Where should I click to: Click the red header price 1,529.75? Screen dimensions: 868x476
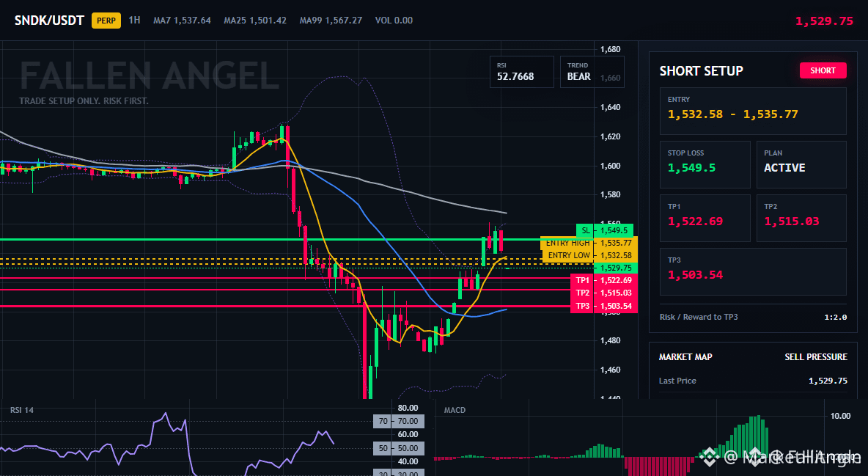pyautogui.click(x=824, y=21)
